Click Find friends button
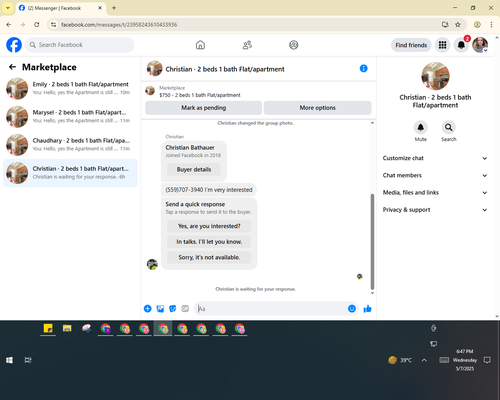This screenshot has height=400, width=500. 411,45
